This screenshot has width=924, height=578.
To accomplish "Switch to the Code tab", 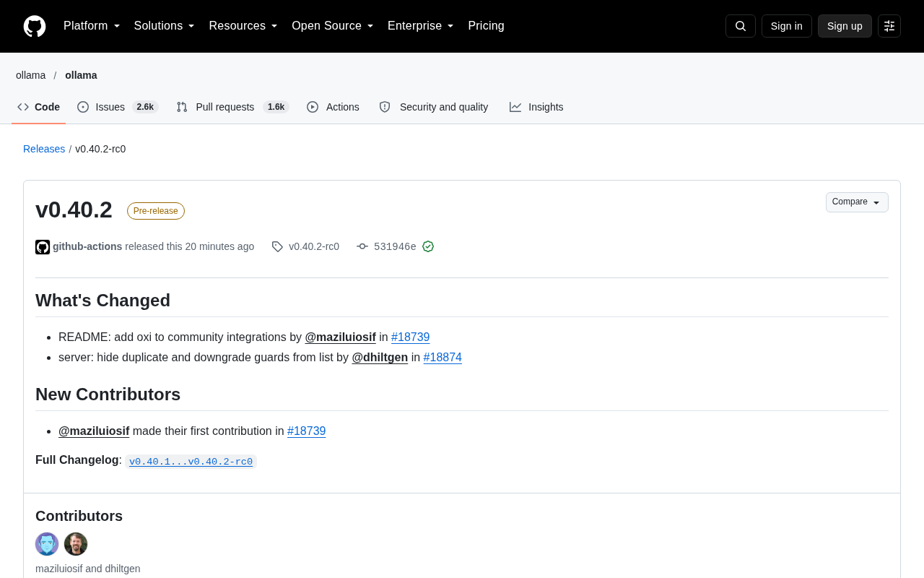I will click(x=39, y=107).
